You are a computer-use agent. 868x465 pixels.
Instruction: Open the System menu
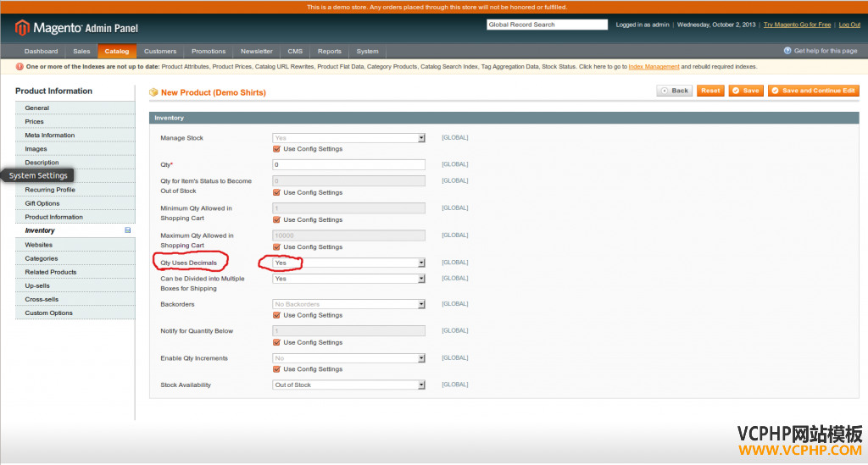tap(368, 52)
